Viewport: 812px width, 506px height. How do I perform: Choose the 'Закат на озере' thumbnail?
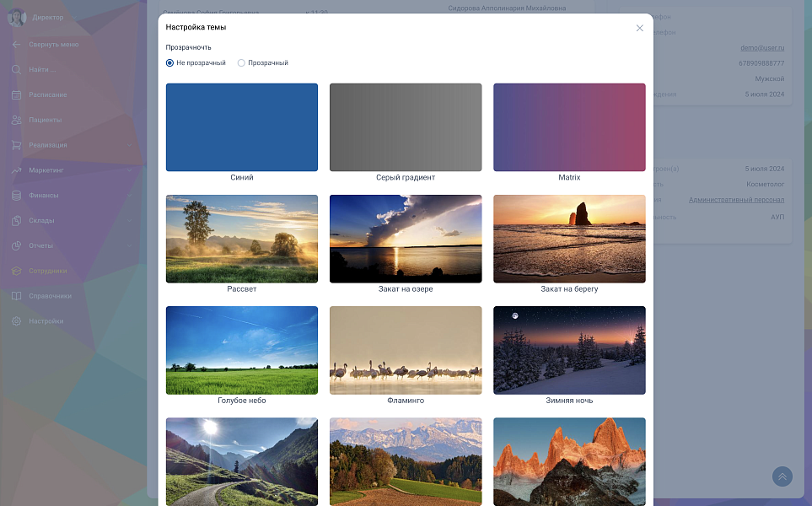coord(406,239)
